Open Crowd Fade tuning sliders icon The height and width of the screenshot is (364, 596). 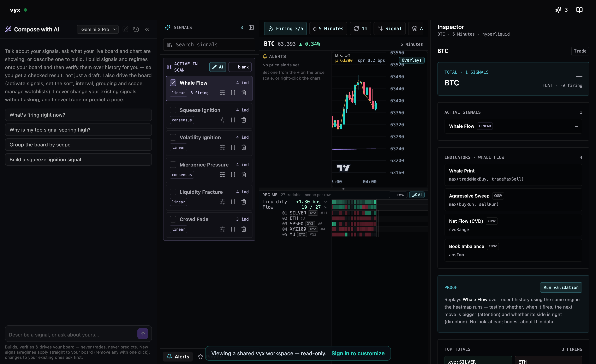(x=222, y=229)
